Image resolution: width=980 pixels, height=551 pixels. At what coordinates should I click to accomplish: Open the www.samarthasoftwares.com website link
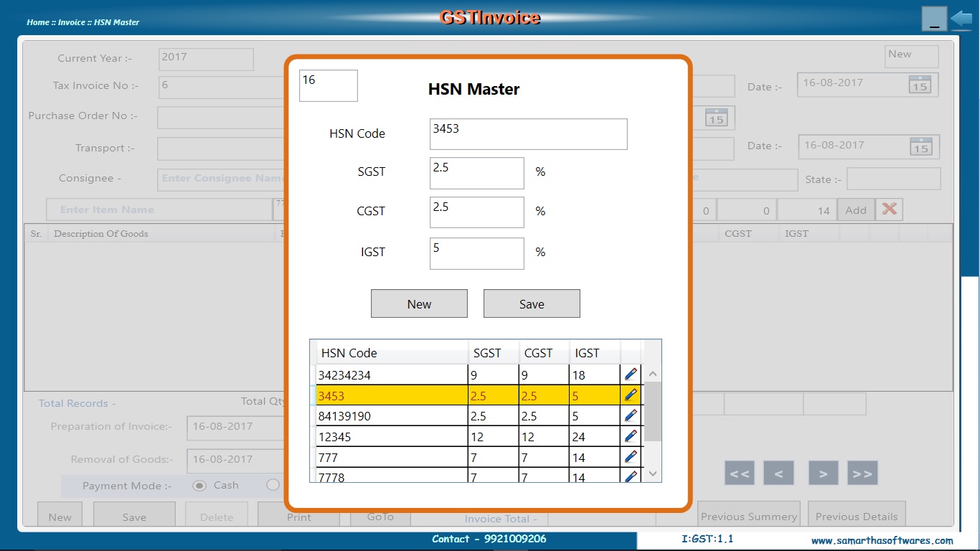(x=882, y=540)
